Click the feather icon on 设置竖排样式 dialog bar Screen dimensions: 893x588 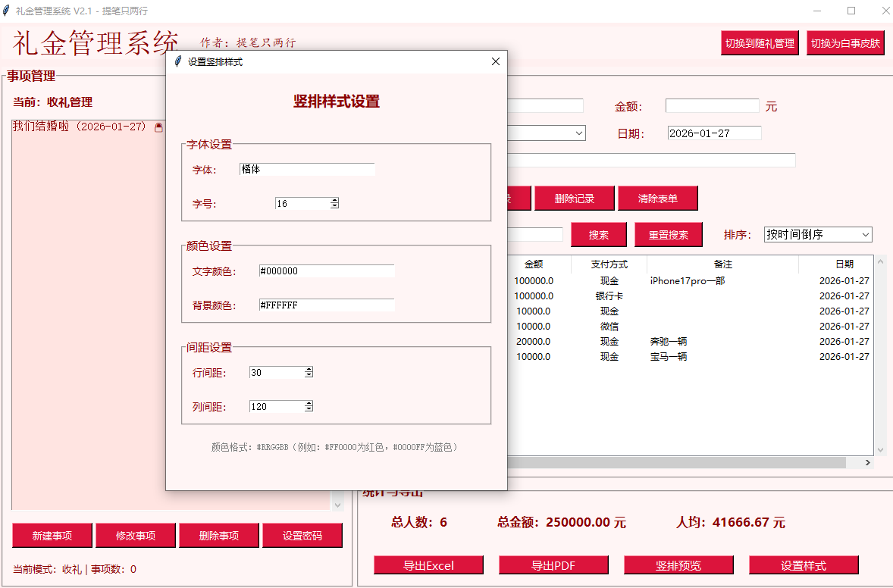click(176, 61)
